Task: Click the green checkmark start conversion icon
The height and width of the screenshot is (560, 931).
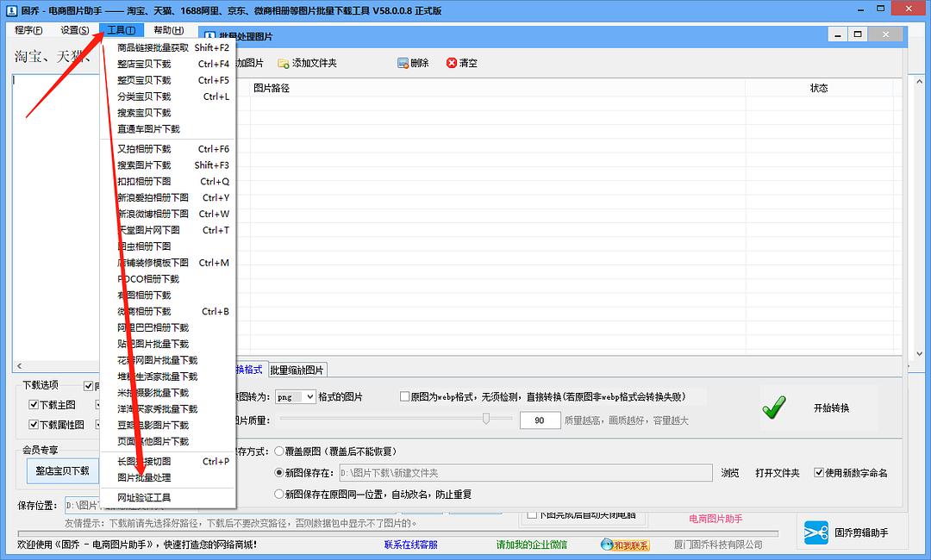Action: point(774,408)
